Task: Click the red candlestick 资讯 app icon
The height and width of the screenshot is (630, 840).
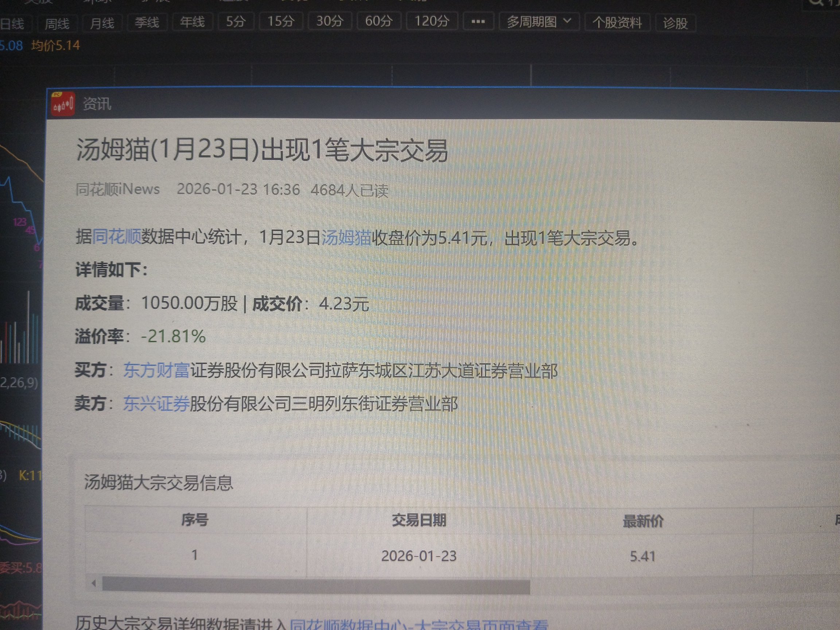Action: coord(63,104)
